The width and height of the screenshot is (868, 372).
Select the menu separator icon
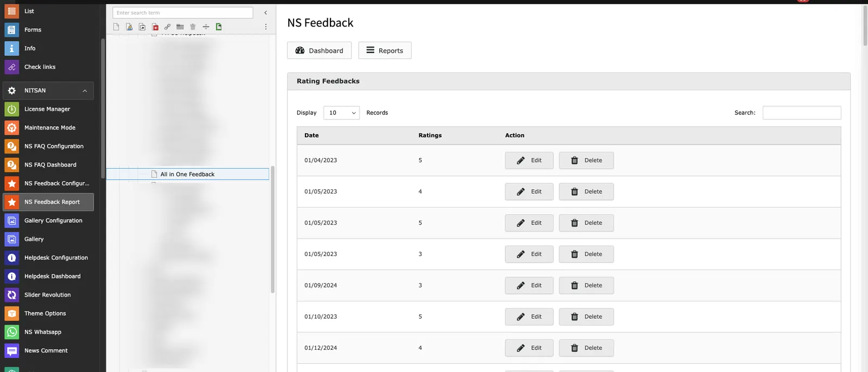(206, 27)
